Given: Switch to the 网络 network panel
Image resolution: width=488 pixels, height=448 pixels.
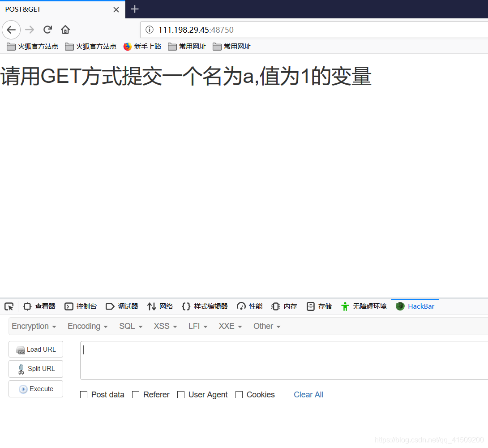Looking at the screenshot, I should (160, 307).
